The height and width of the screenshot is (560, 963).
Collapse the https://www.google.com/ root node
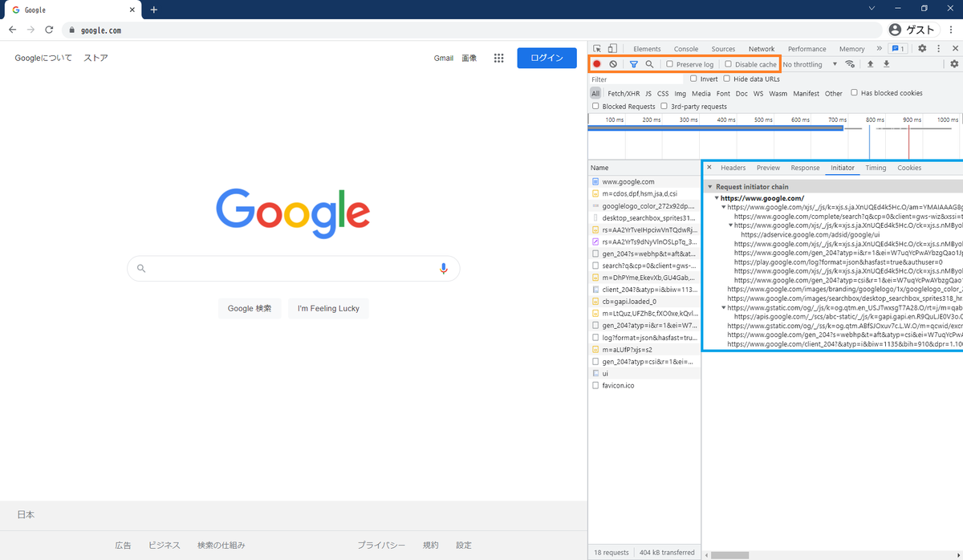[x=717, y=198]
